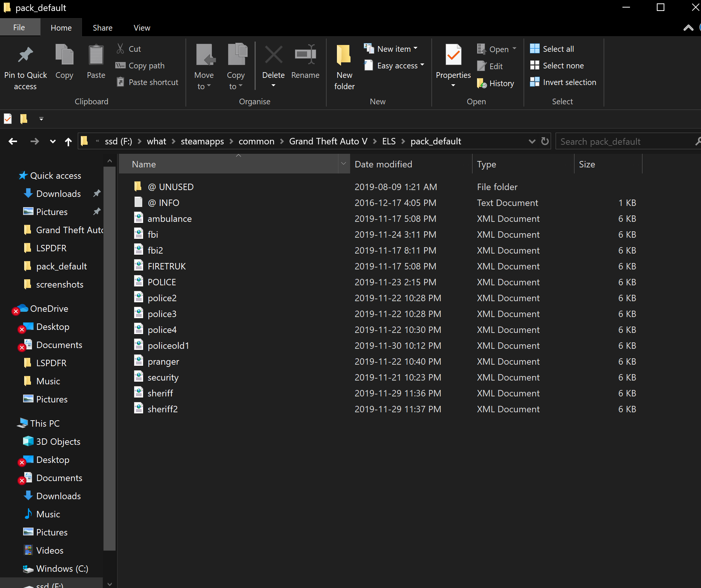701x588 pixels.
Task: Click the Cut scissors icon
Action: 120,49
